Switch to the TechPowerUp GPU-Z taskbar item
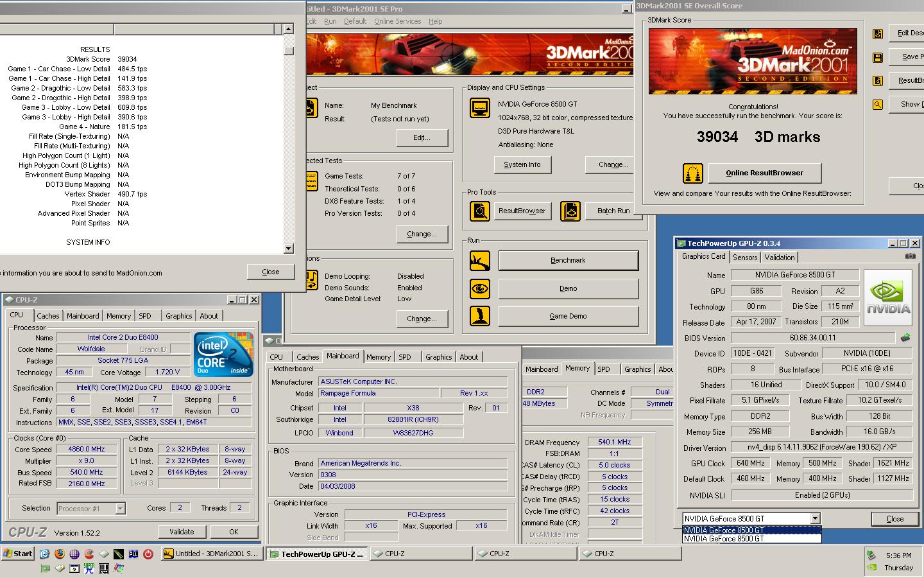The image size is (924, 578). [317, 554]
